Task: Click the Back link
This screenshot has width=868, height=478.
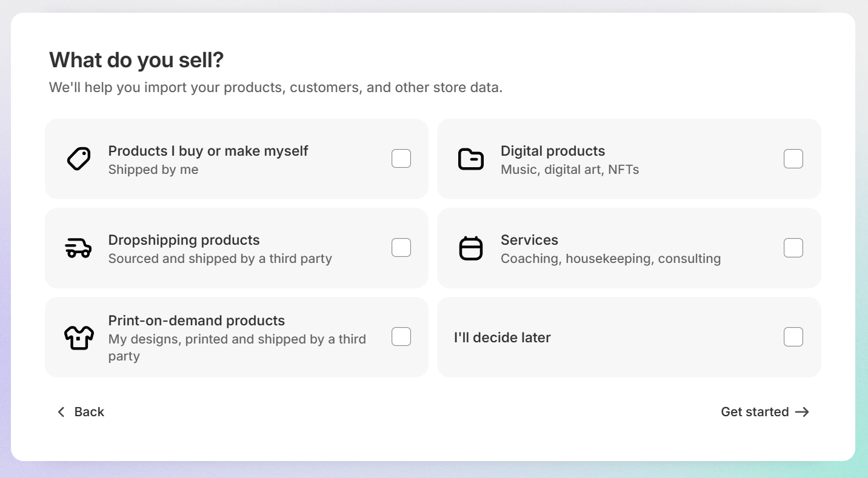Action: 89,412
